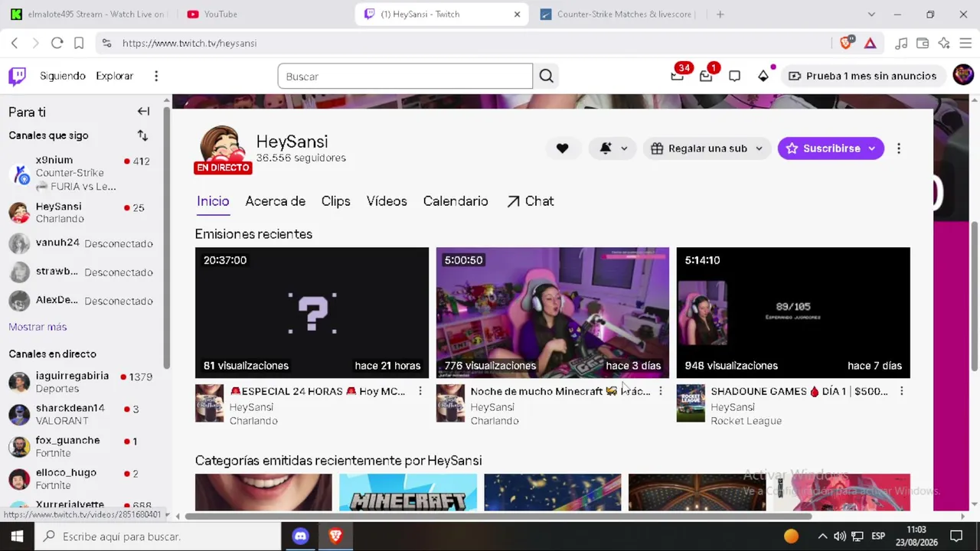Open notifications inbox with 1 badge
The width and height of the screenshot is (980, 551).
pyautogui.click(x=706, y=76)
